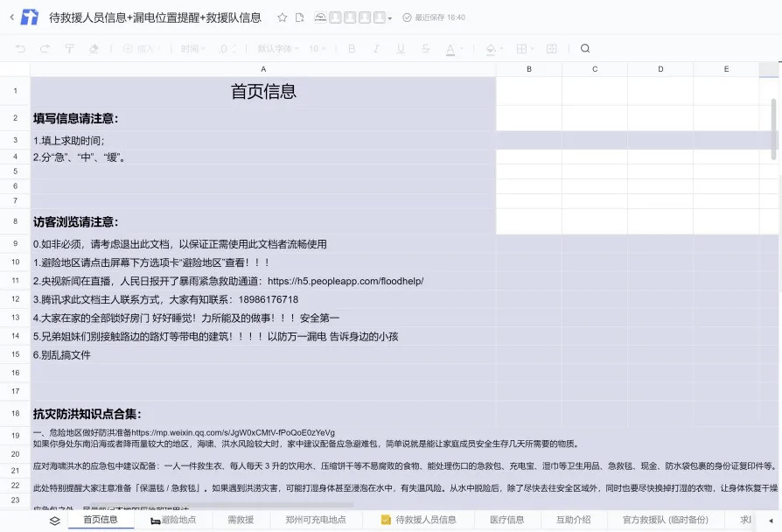Go back using the top-left arrow

click(x=12, y=17)
